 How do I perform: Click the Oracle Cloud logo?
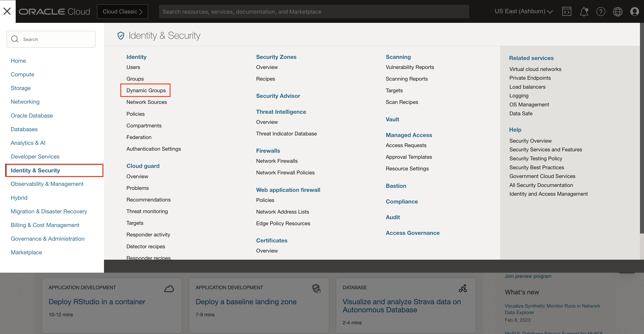click(54, 11)
